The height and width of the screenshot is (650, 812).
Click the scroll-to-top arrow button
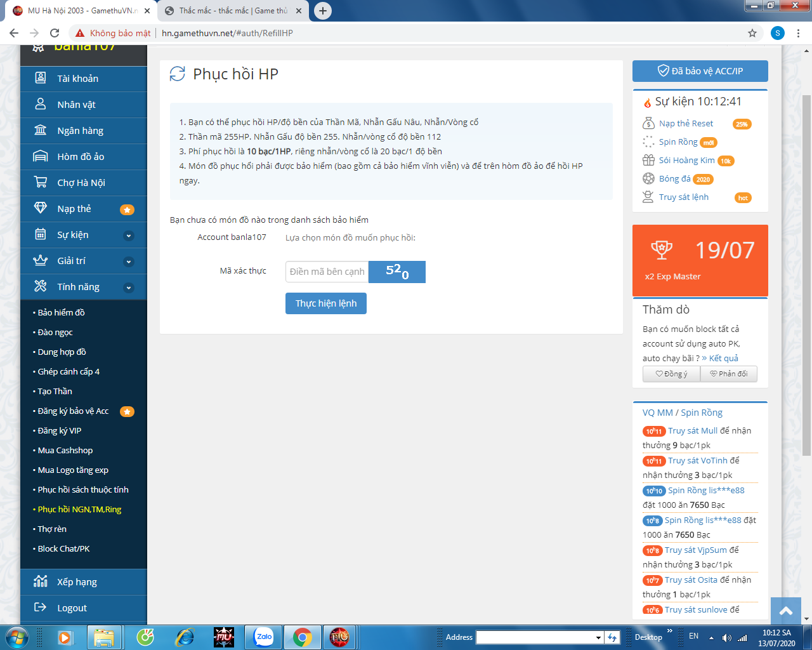tap(785, 611)
